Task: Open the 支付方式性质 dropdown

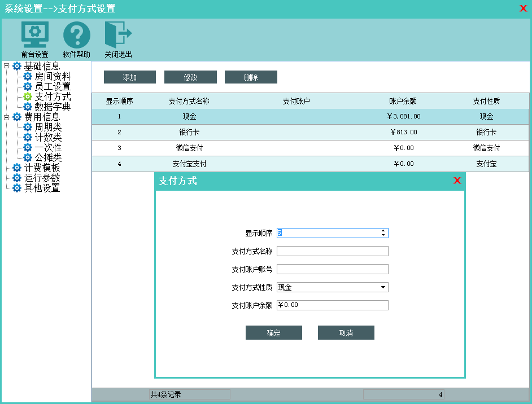Action: tap(383, 287)
